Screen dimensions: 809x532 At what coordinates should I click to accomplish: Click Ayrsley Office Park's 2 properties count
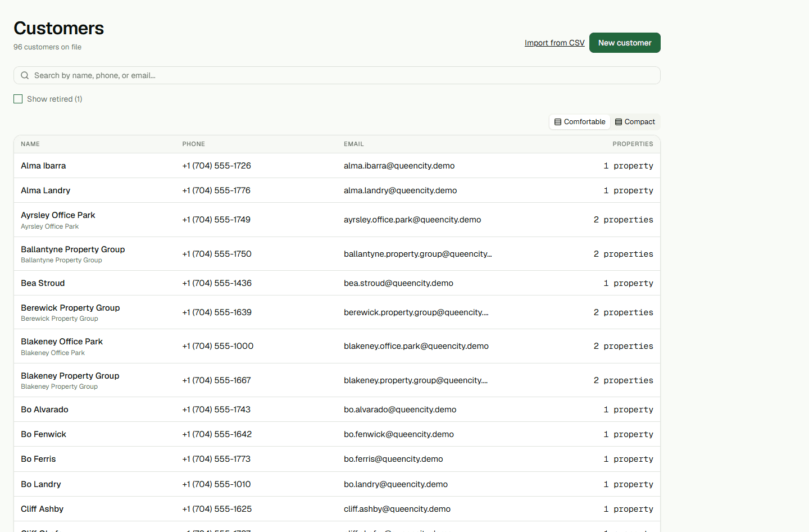[624, 220]
